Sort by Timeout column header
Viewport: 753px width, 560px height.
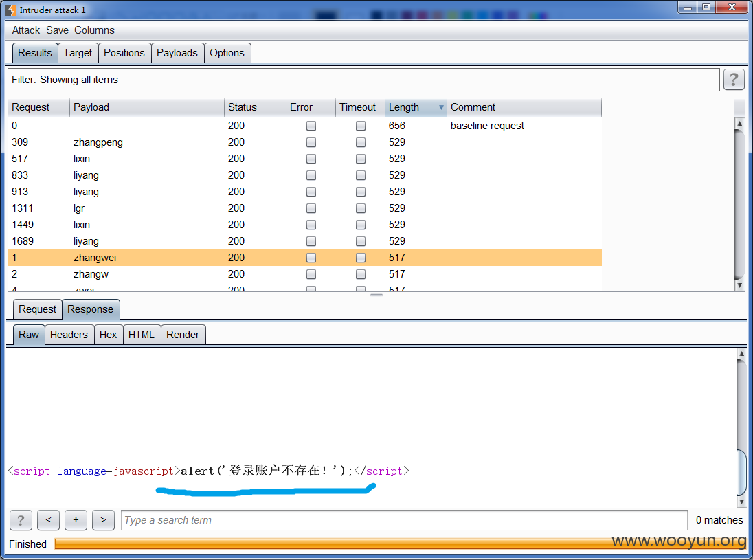(360, 107)
